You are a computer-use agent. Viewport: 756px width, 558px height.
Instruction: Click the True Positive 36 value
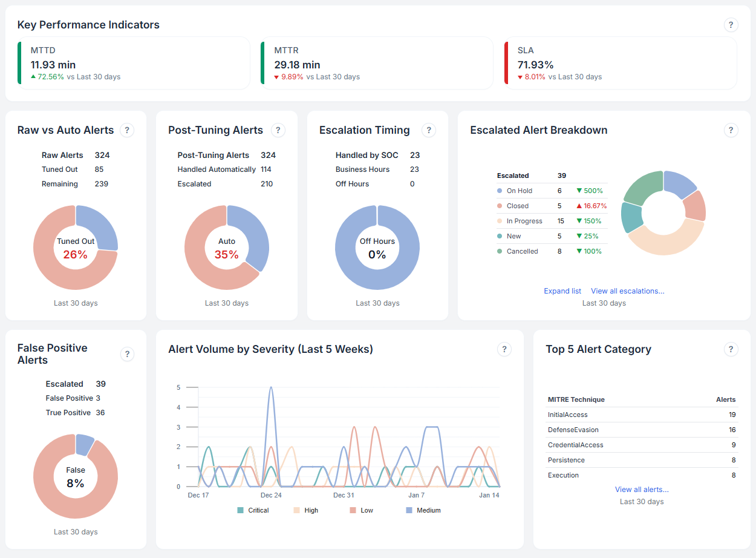point(100,413)
